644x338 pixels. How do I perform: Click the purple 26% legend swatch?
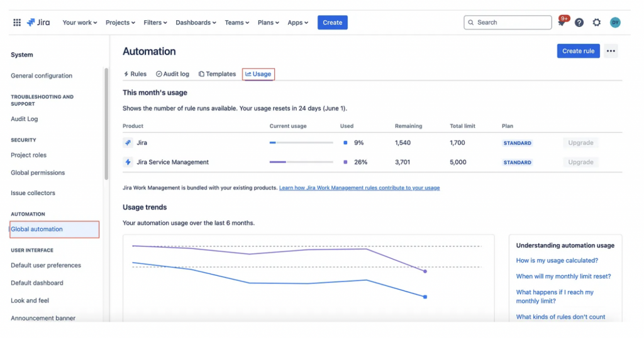click(345, 162)
